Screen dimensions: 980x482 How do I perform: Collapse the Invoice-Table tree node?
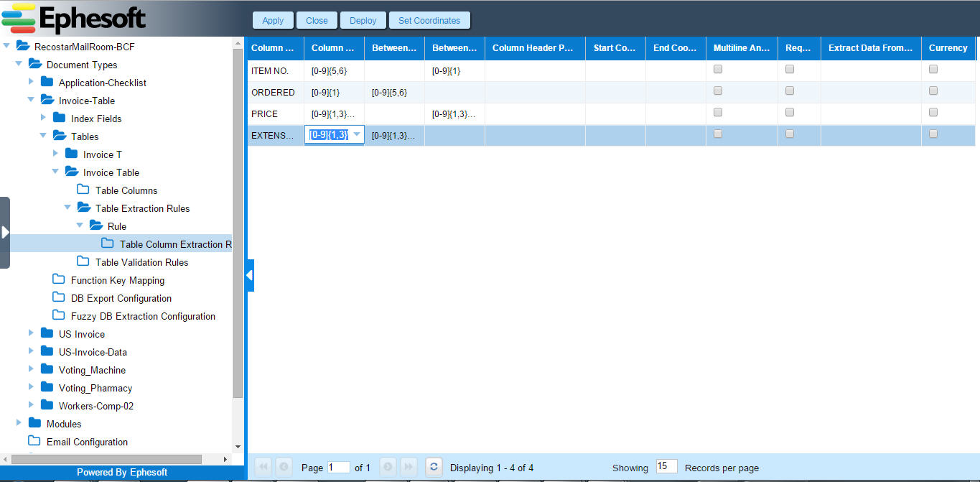click(x=31, y=100)
